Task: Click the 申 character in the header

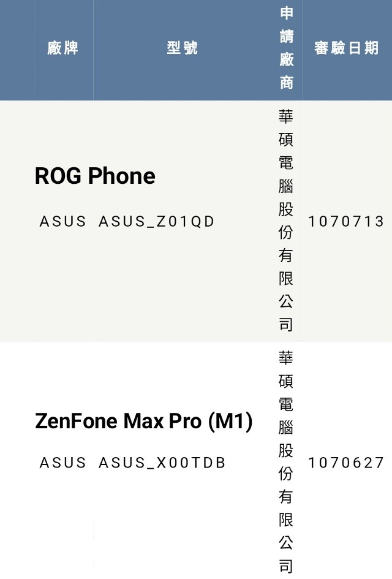Action: [x=287, y=13]
